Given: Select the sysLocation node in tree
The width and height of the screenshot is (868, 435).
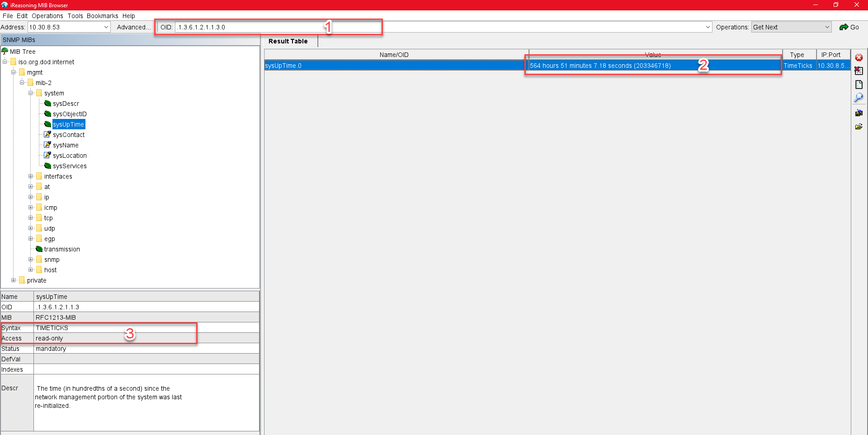Looking at the screenshot, I should pos(70,156).
